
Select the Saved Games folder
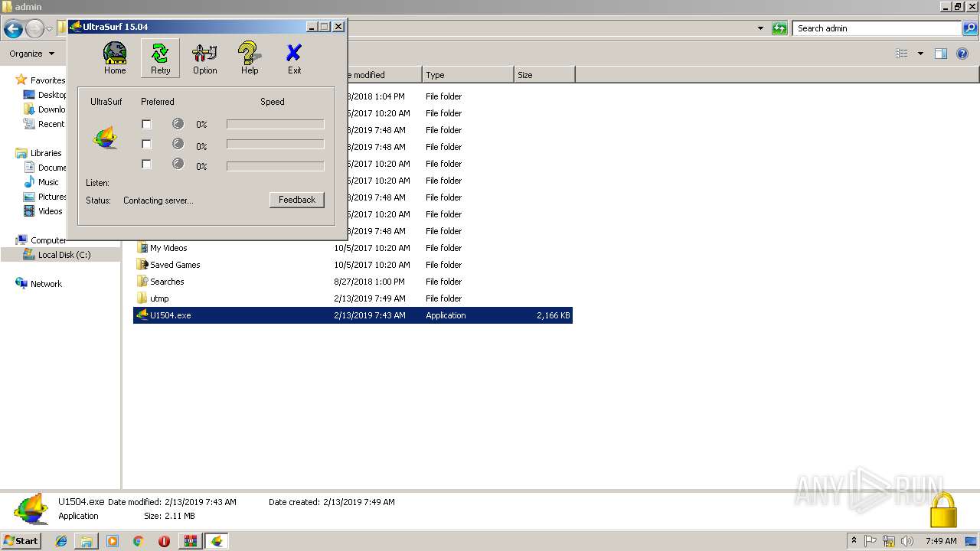point(175,265)
